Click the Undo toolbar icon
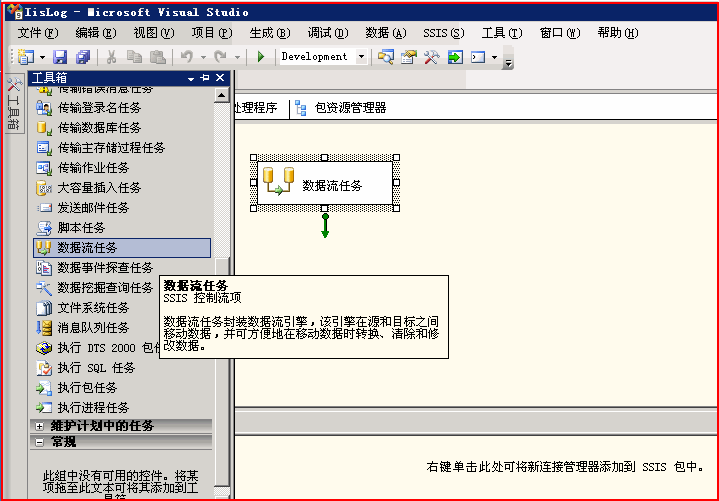Viewport: 719px width, 501px height. 187,57
